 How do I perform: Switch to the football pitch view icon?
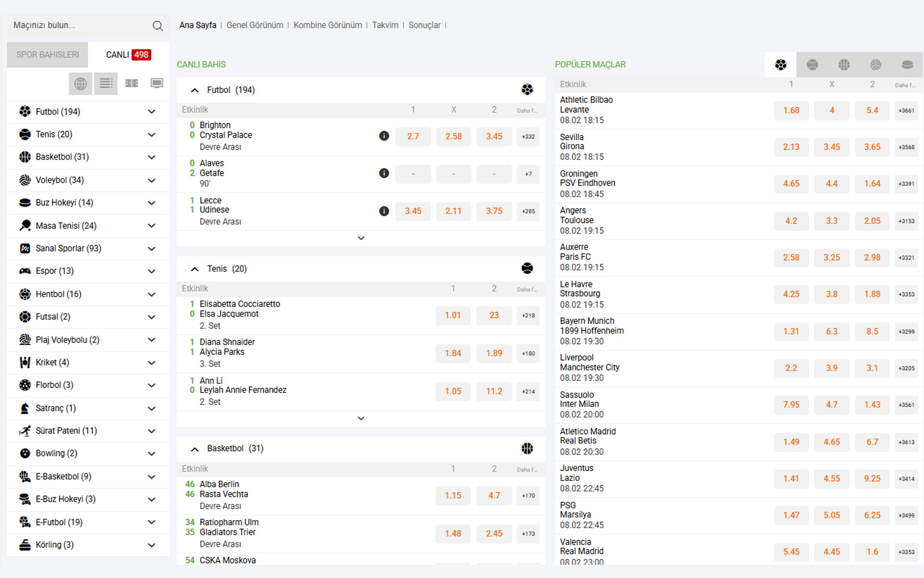(x=132, y=84)
